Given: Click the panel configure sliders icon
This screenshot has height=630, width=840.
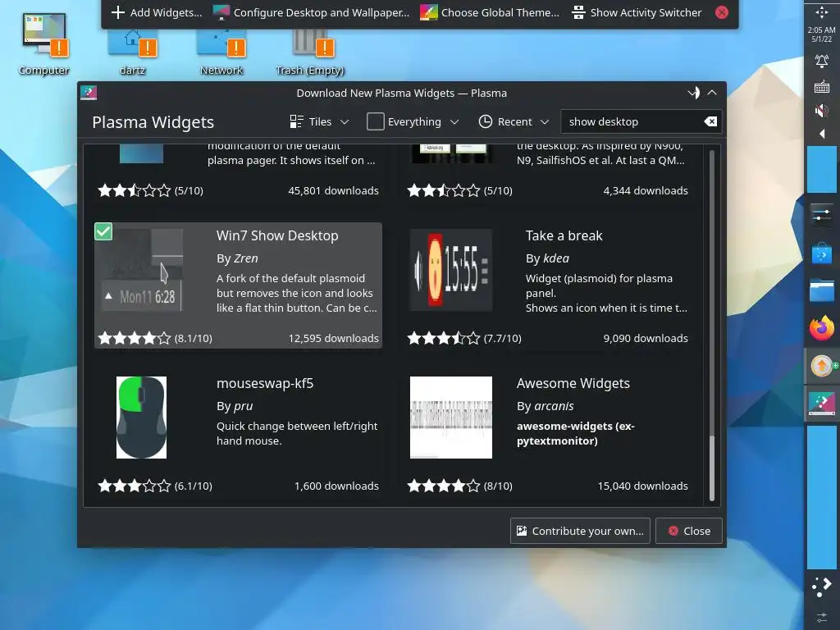Looking at the screenshot, I should point(821,617).
